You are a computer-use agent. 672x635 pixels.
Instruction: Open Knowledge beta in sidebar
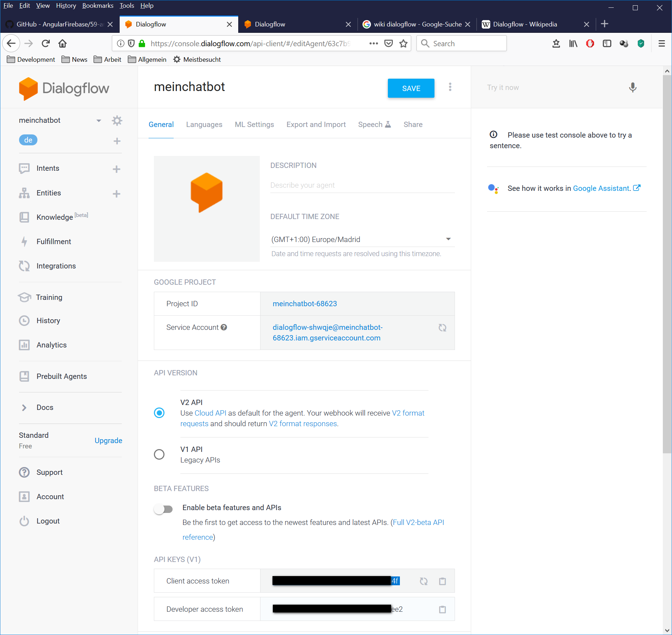tap(62, 217)
